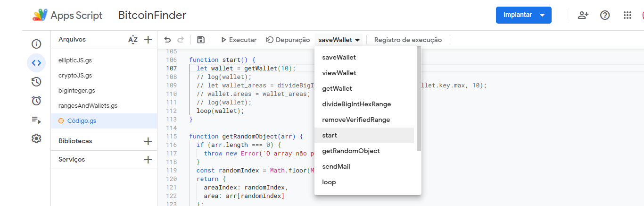Sort files alphabetically with AZ icon
This screenshot has width=644, height=206.
133,40
